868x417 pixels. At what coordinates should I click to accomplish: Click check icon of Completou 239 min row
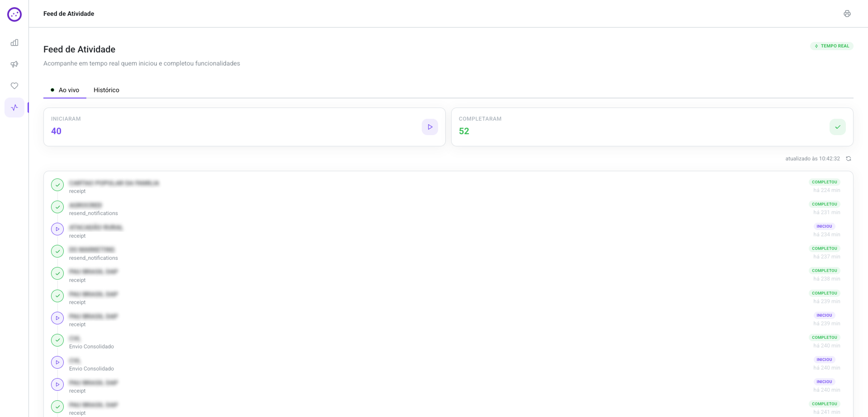(57, 296)
